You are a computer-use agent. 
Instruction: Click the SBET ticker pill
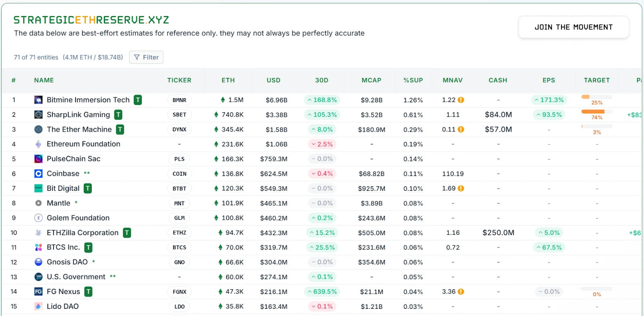[180, 115]
